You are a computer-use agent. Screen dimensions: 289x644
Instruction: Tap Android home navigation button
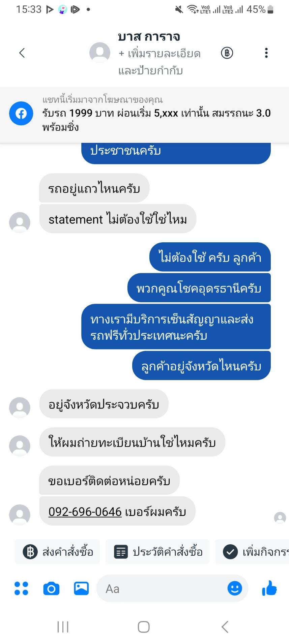point(144,627)
